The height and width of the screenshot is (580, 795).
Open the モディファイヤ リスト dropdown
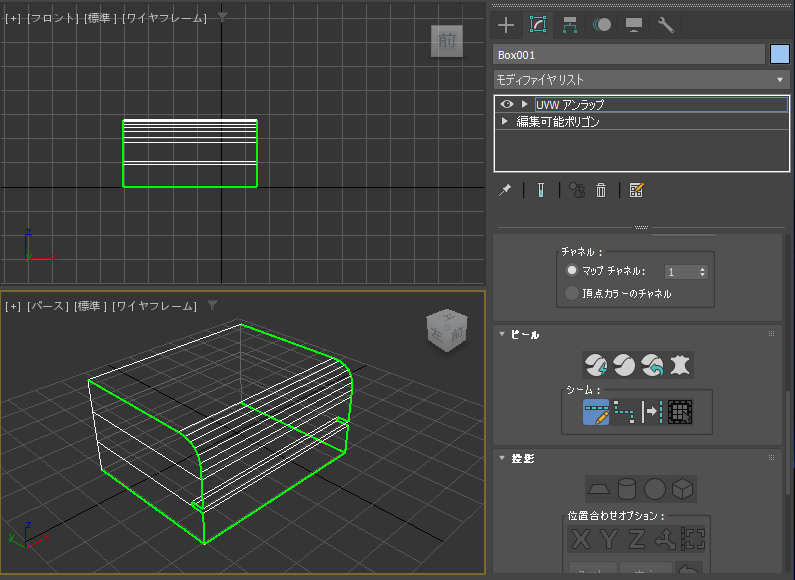(641, 80)
